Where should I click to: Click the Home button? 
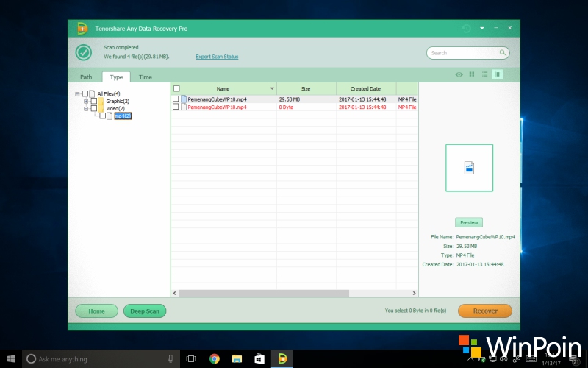click(96, 311)
